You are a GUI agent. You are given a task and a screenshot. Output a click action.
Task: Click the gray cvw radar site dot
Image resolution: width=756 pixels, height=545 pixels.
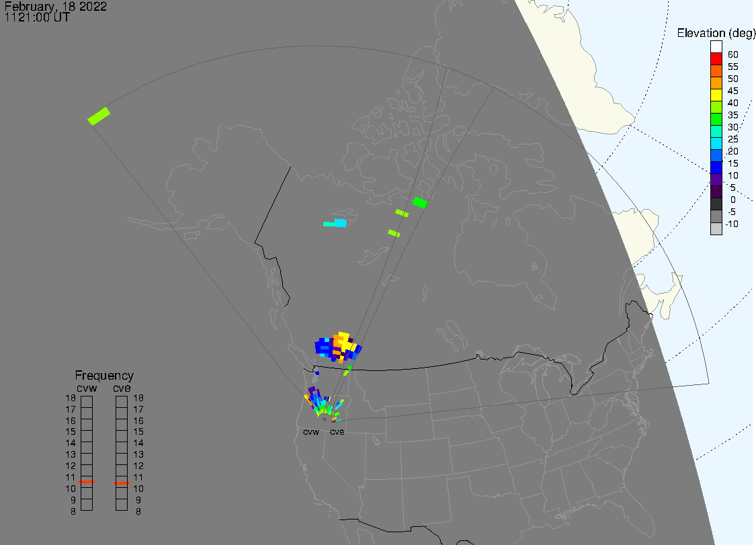tap(325, 419)
